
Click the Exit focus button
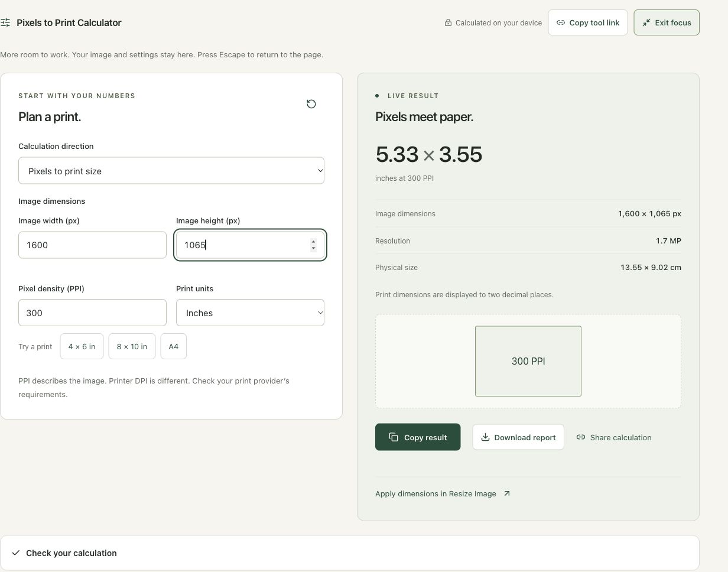tap(667, 22)
